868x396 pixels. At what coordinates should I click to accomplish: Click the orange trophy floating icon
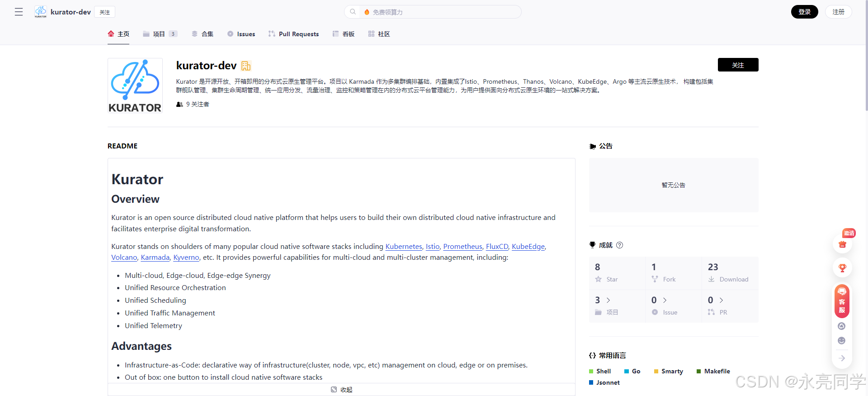tap(842, 268)
